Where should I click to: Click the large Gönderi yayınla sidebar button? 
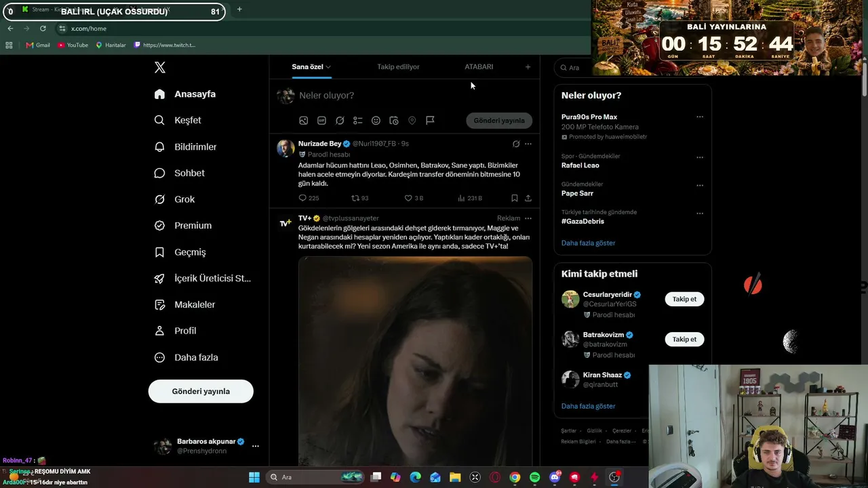[201, 391]
